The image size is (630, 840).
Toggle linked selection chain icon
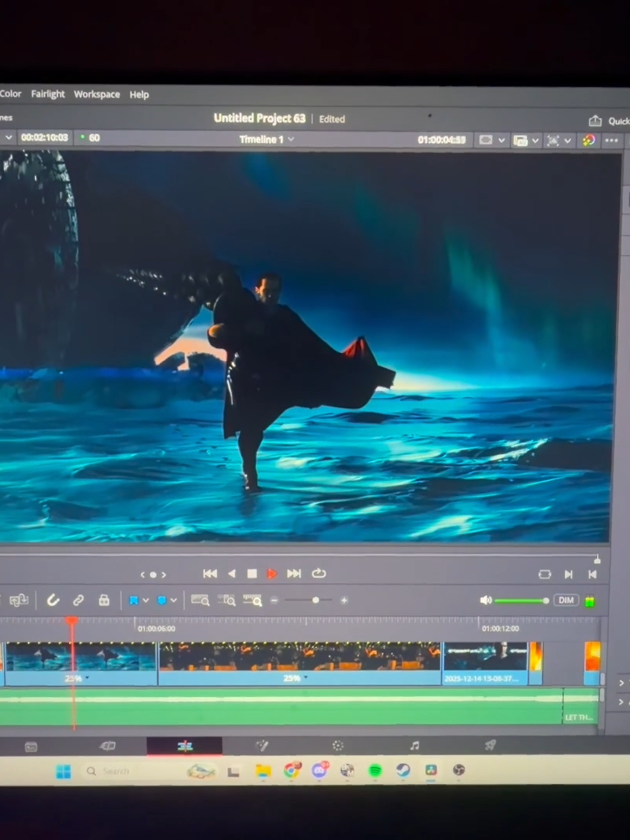tap(79, 601)
